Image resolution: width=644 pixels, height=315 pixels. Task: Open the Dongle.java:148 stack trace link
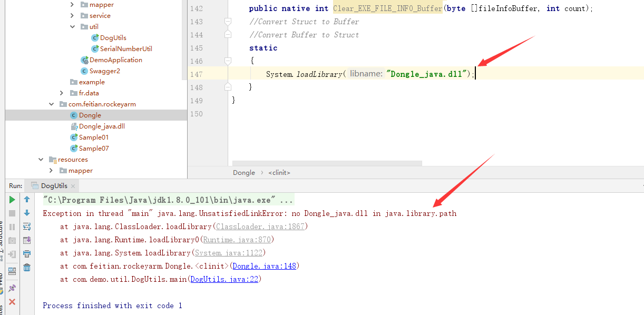[x=265, y=265]
